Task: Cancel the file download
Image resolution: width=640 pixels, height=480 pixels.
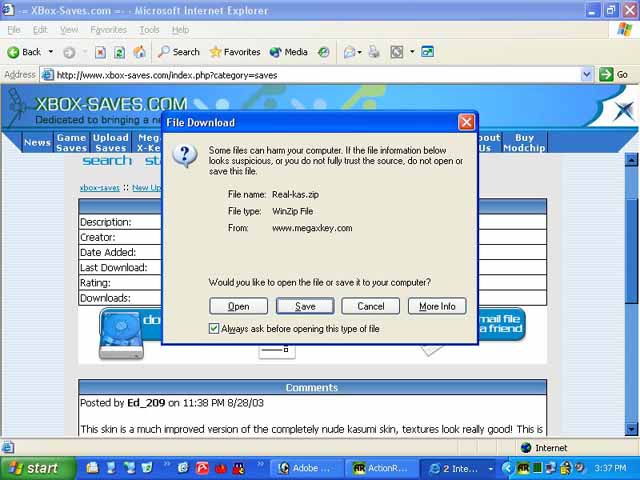Action: click(x=371, y=306)
